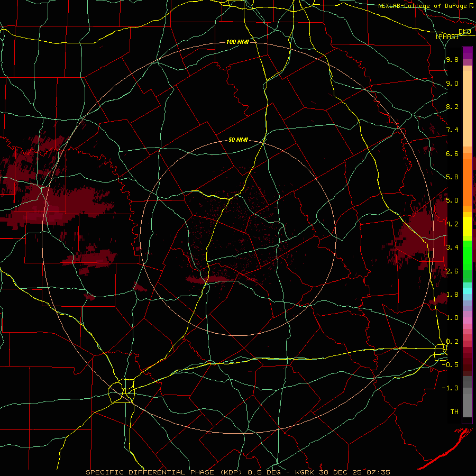Click the DKD product label
The image size is (476, 476).
(x=465, y=31)
